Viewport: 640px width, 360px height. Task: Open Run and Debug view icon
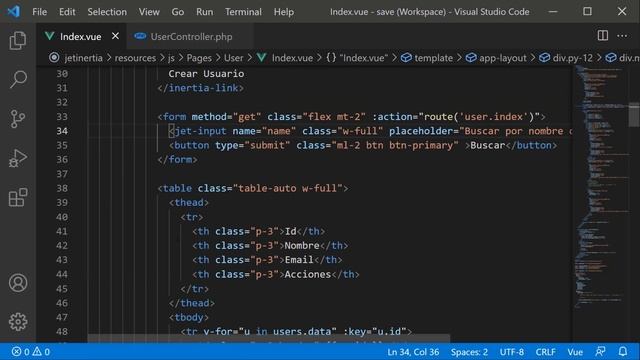coord(18,158)
